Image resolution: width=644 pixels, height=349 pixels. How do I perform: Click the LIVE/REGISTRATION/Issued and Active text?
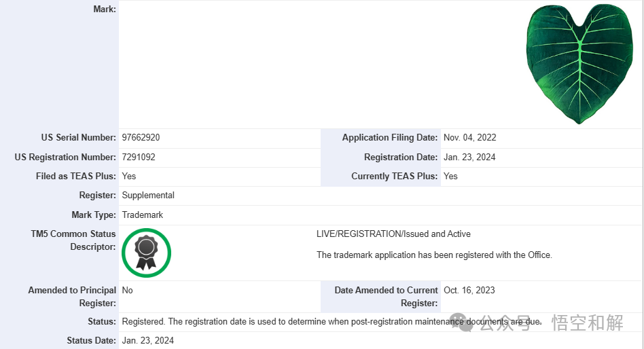[x=393, y=234]
